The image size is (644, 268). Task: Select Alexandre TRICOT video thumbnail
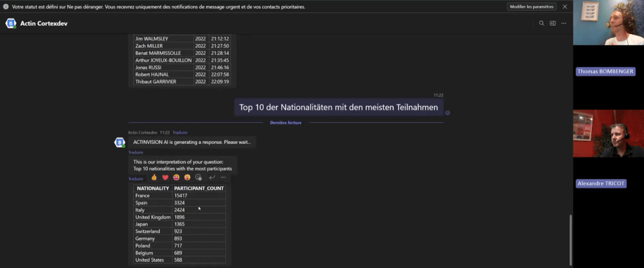(607, 133)
